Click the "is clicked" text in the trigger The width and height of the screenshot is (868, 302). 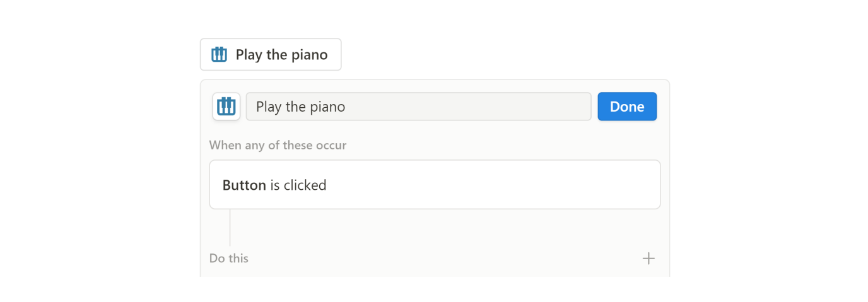pos(298,185)
